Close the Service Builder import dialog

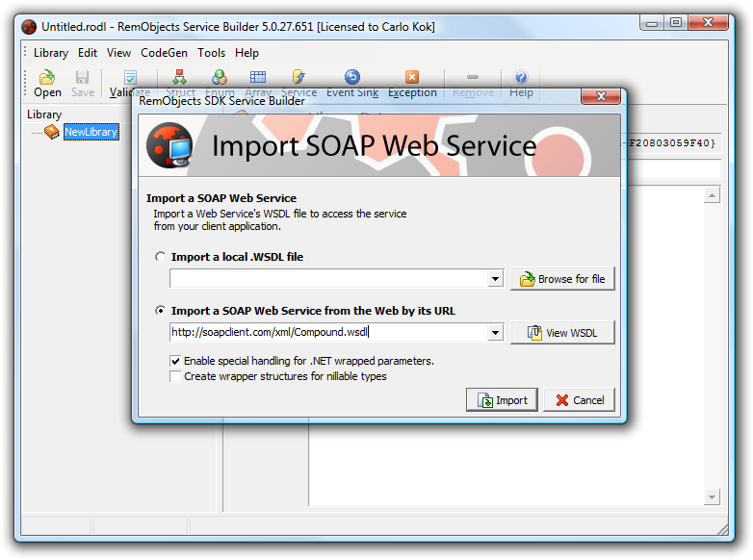point(601,96)
